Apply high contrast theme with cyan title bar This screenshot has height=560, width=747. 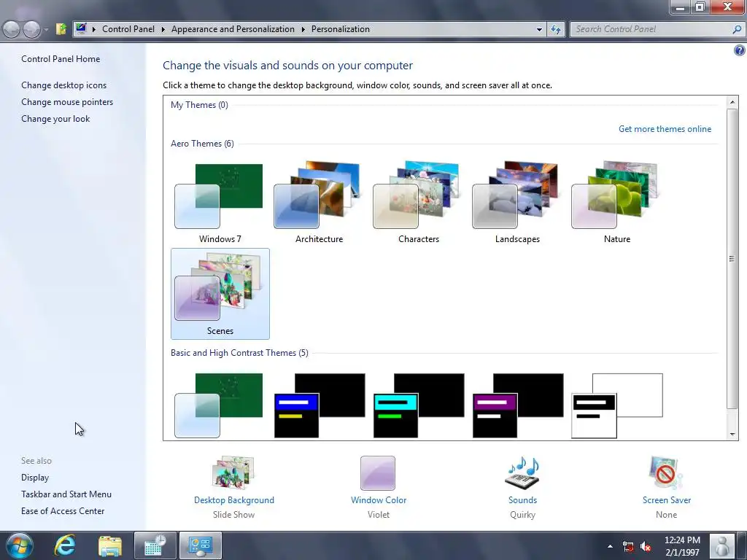click(x=419, y=405)
